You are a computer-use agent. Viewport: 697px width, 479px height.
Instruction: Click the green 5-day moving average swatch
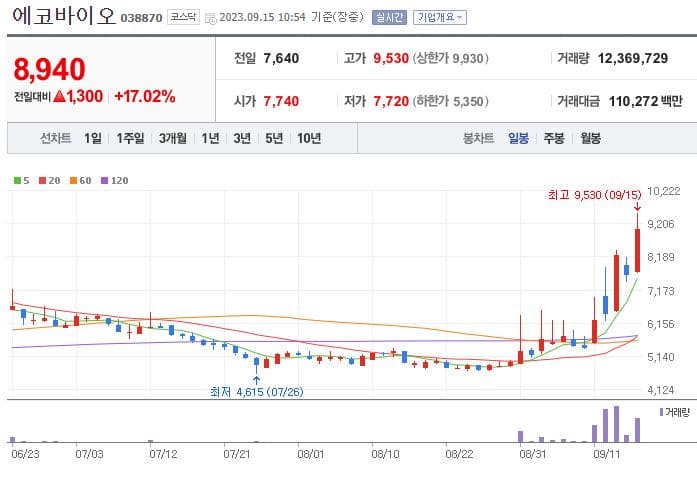[17, 180]
